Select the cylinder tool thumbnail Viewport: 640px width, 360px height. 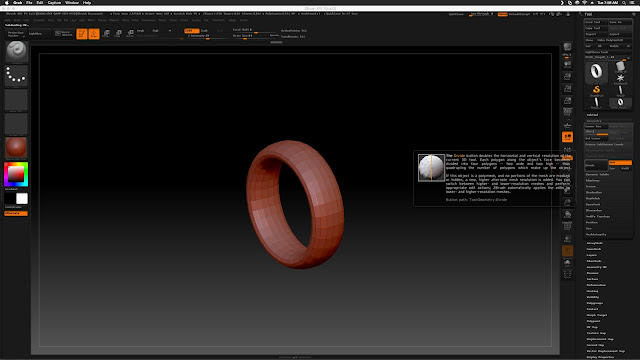pyautogui.click(x=620, y=66)
